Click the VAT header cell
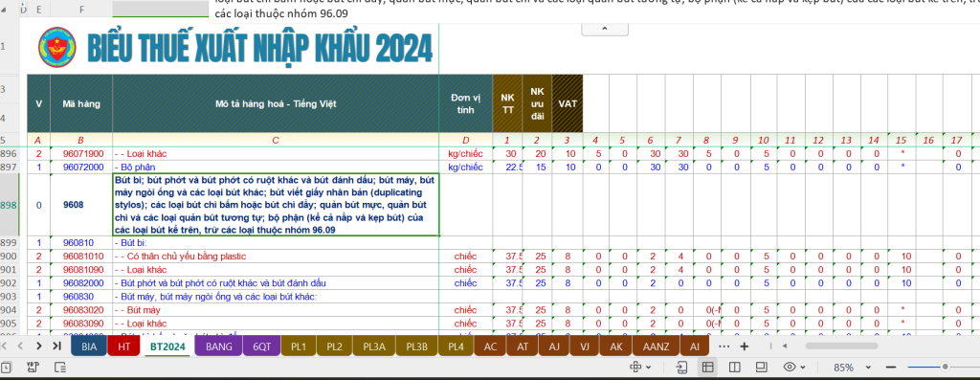980x380 pixels. pos(567,103)
